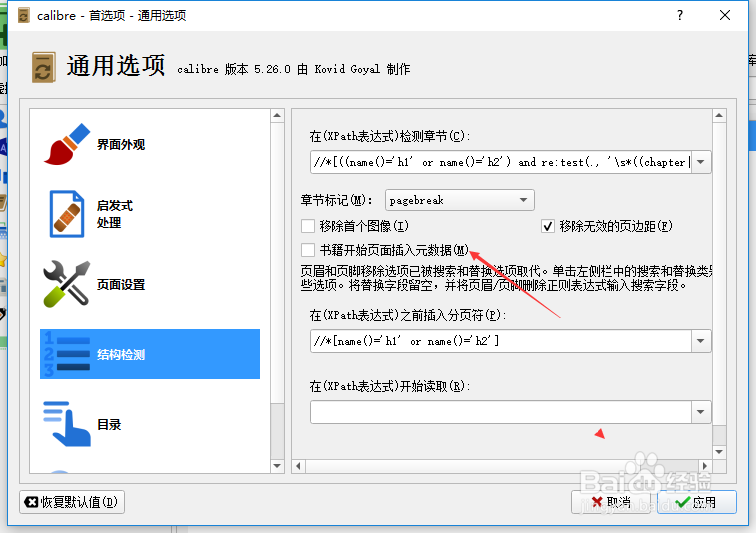This screenshot has width=756, height=533.
Task: Click the help question mark button
Action: [x=680, y=15]
